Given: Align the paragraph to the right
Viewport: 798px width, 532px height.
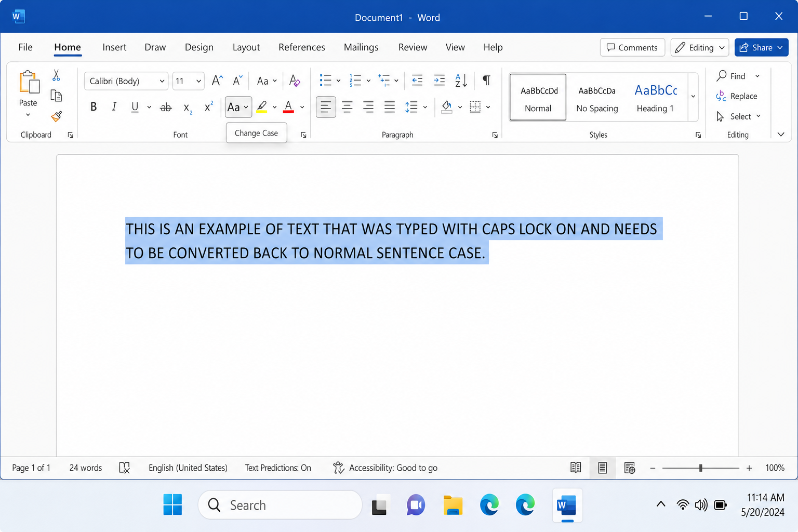Looking at the screenshot, I should tap(368, 107).
